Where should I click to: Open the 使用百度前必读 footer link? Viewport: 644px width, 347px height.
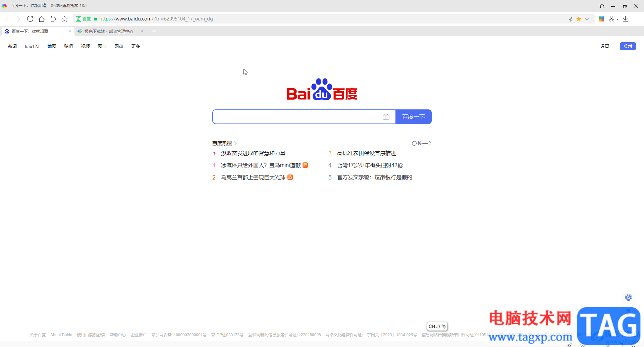click(91, 335)
